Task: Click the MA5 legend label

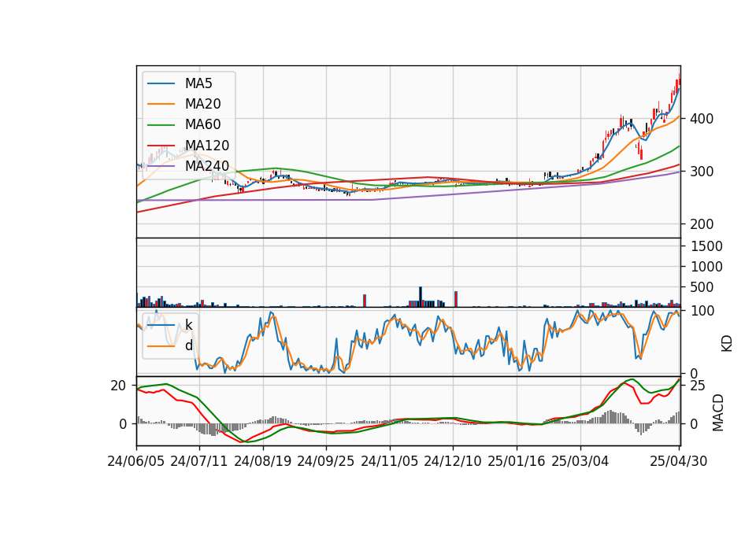Action: (x=198, y=83)
